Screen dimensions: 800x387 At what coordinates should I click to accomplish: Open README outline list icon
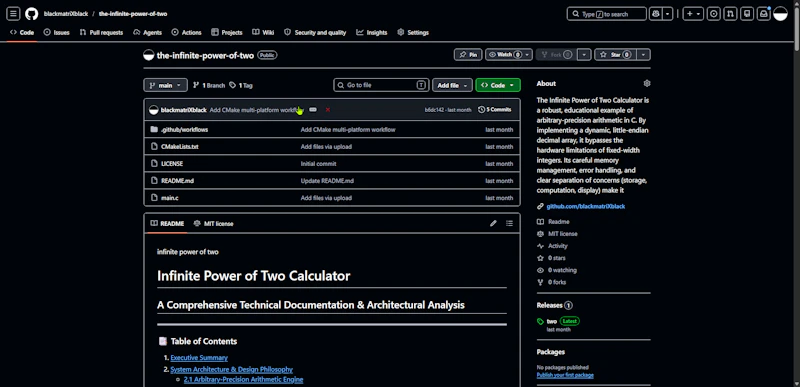tap(509, 223)
